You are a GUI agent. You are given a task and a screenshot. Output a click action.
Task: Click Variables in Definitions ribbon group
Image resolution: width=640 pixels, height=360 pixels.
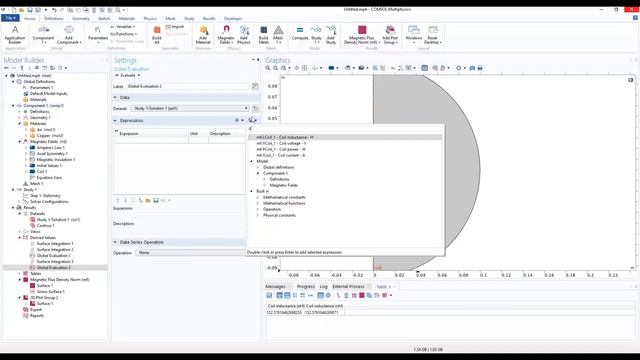[x=122, y=27]
